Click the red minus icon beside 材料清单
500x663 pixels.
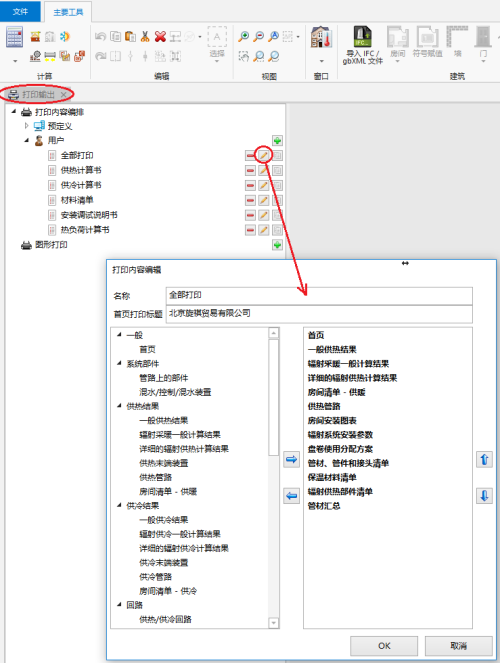tap(250, 200)
